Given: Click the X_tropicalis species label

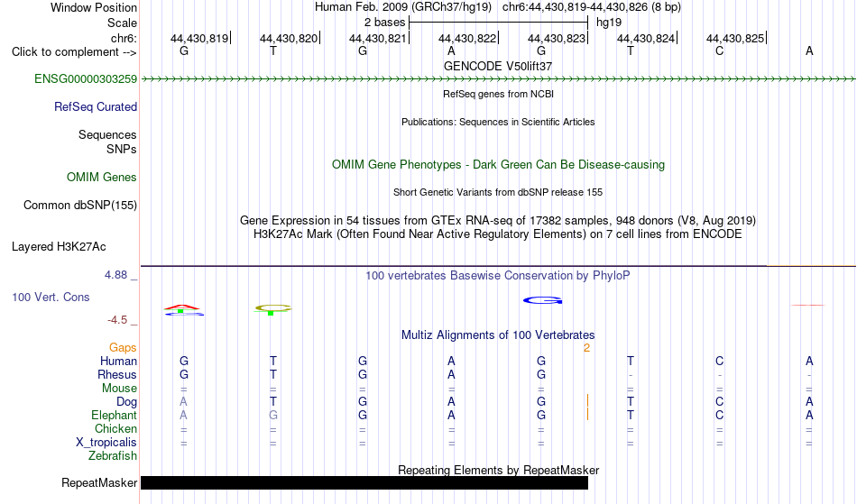Looking at the screenshot, I should (106, 443).
